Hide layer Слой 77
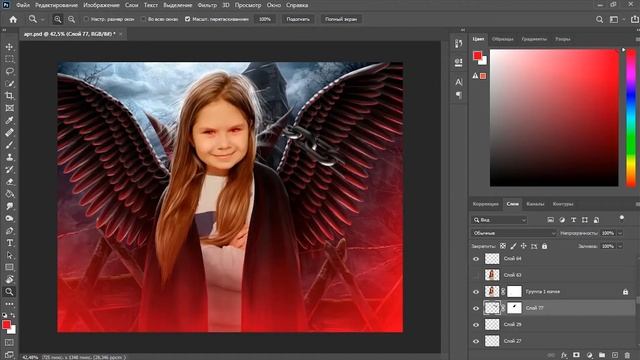 point(476,308)
